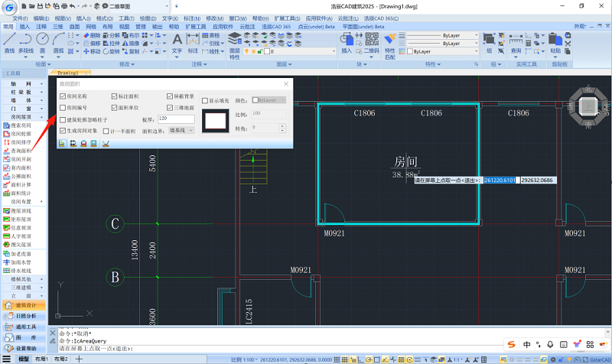Click the 板厚 input field
The height and width of the screenshot is (364, 612).
pos(175,119)
